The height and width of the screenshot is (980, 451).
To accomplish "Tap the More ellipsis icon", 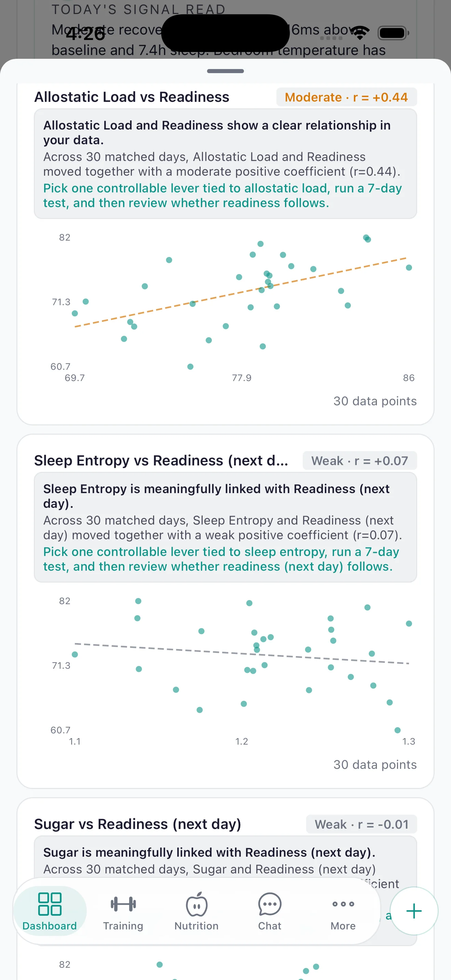I will pos(343,904).
